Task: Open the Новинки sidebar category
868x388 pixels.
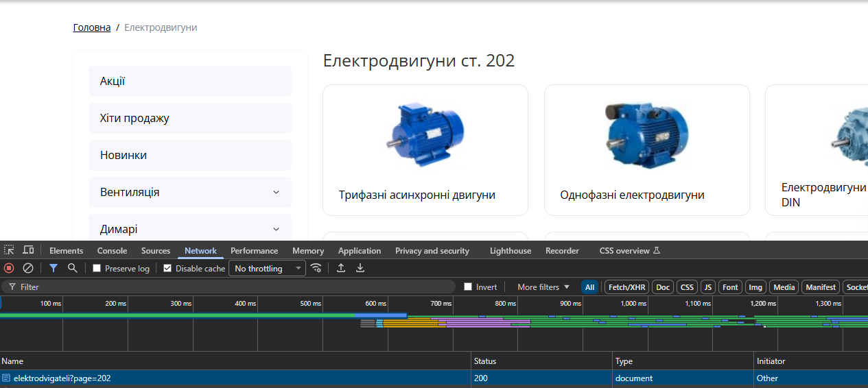Action: coord(190,155)
